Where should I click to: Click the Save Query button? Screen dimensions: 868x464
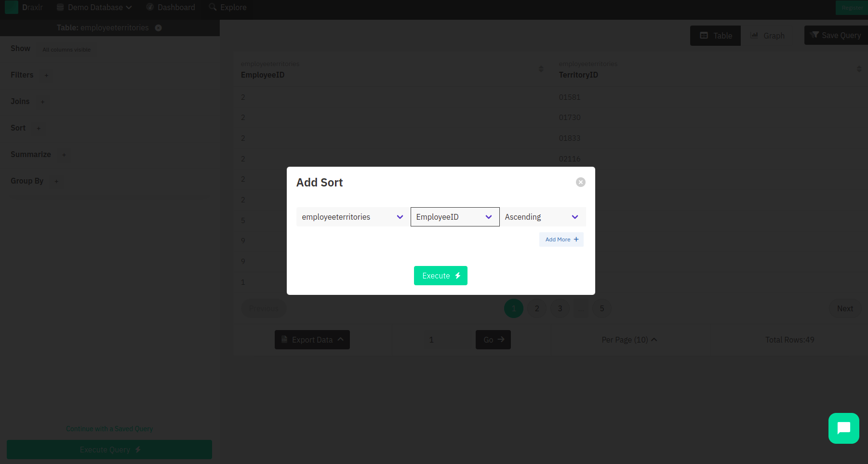pos(836,35)
